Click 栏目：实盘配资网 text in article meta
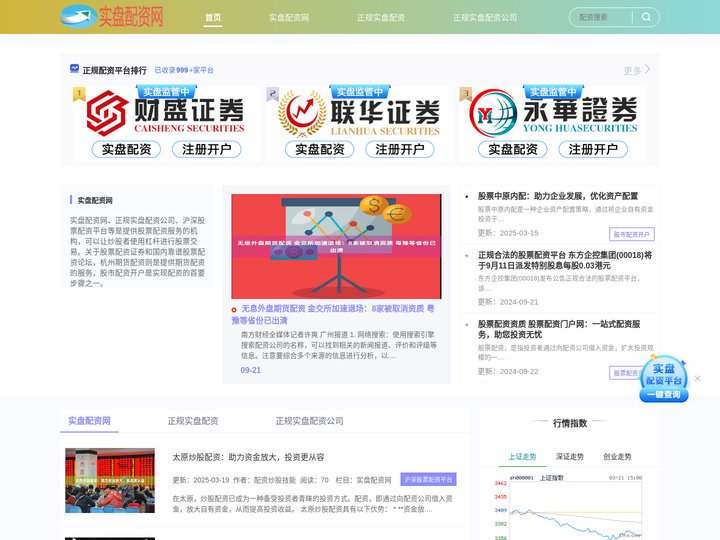This screenshot has height=540, width=720. [363, 480]
